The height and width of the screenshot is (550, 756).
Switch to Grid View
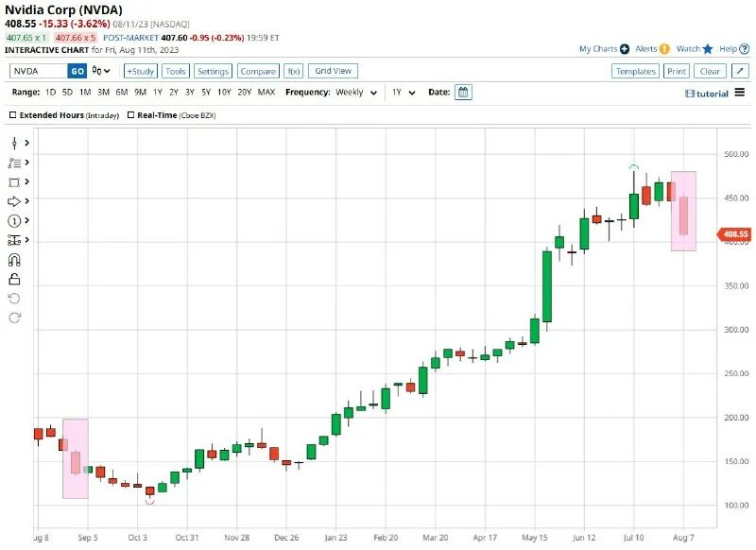coord(333,71)
